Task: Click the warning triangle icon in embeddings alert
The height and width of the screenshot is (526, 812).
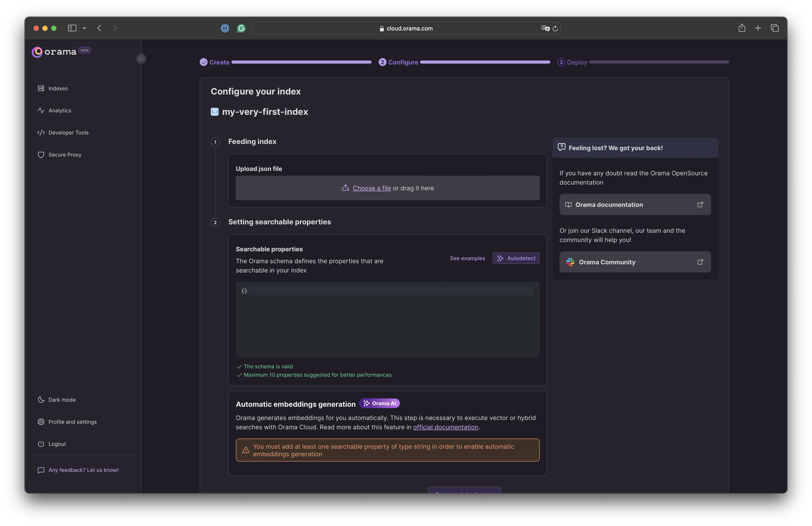Action: (245, 450)
